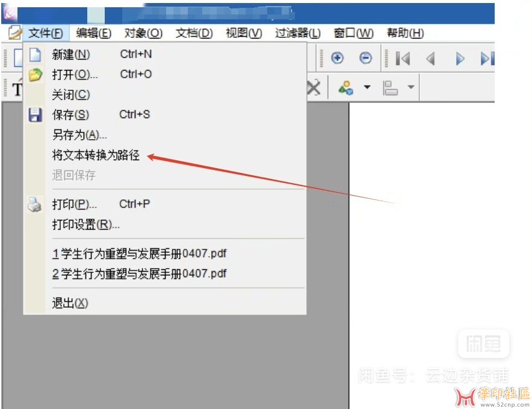Choose 将文本转换为路径 from the File menu
Image resolution: width=532 pixels, height=409 pixels.
coord(96,155)
